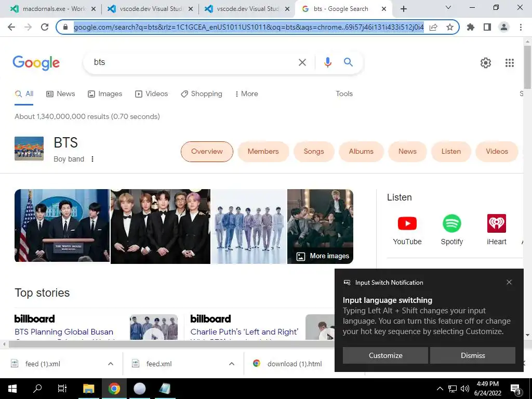This screenshot has height=399, width=532.
Task: Go back using browser back arrow
Action: [x=11, y=27]
